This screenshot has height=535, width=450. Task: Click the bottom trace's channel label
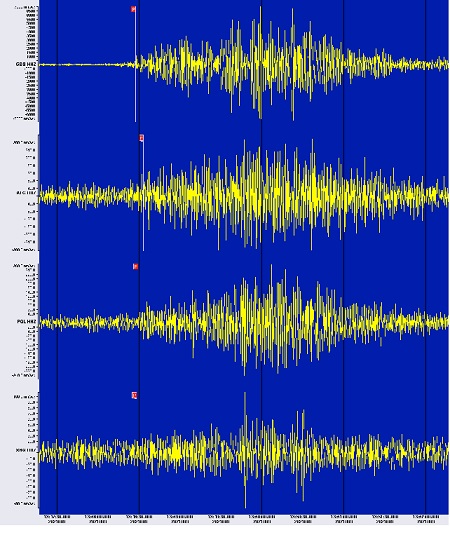tap(26, 450)
